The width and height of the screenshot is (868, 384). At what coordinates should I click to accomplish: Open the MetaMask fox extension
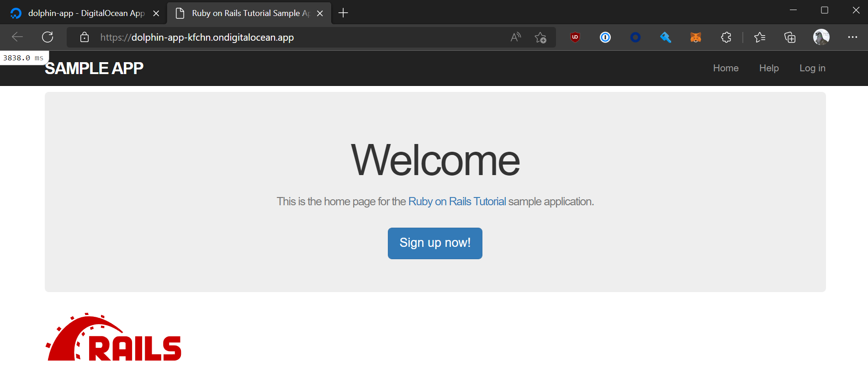pos(695,37)
